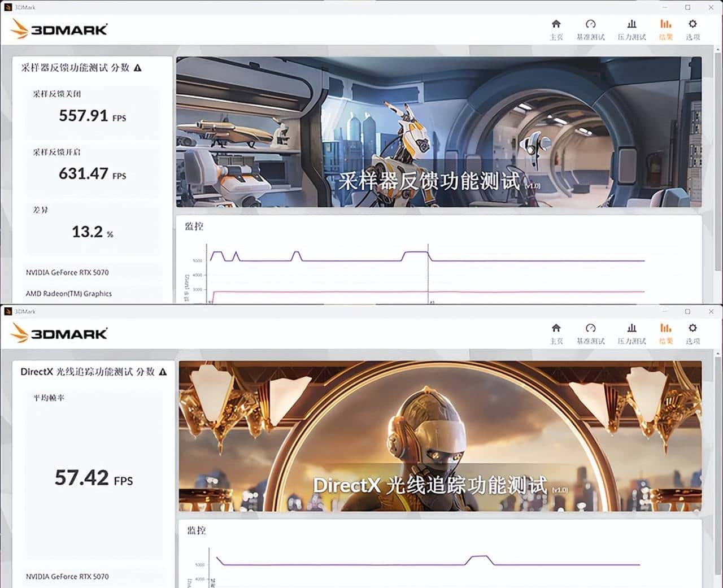Click the 57.42 FPS average frame rate score
This screenshot has height=588, width=723.
[x=93, y=478]
